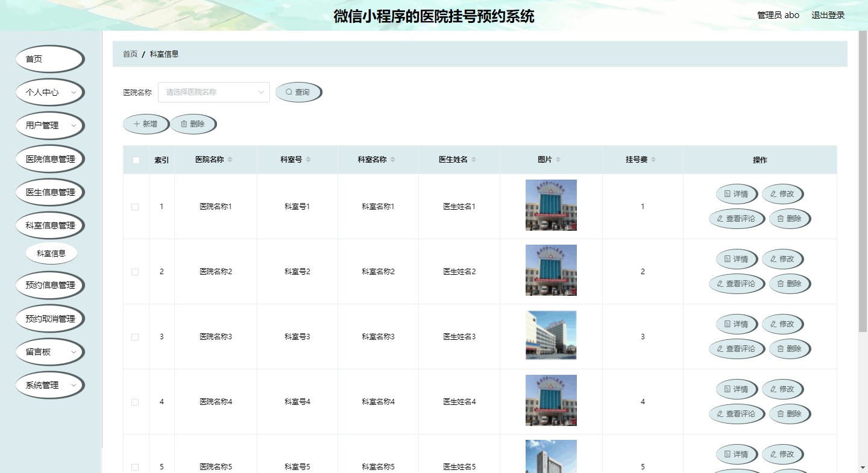Image resolution: width=868 pixels, height=473 pixels.
Task: Sort by 挂号费 column arrows
Action: tap(653, 160)
